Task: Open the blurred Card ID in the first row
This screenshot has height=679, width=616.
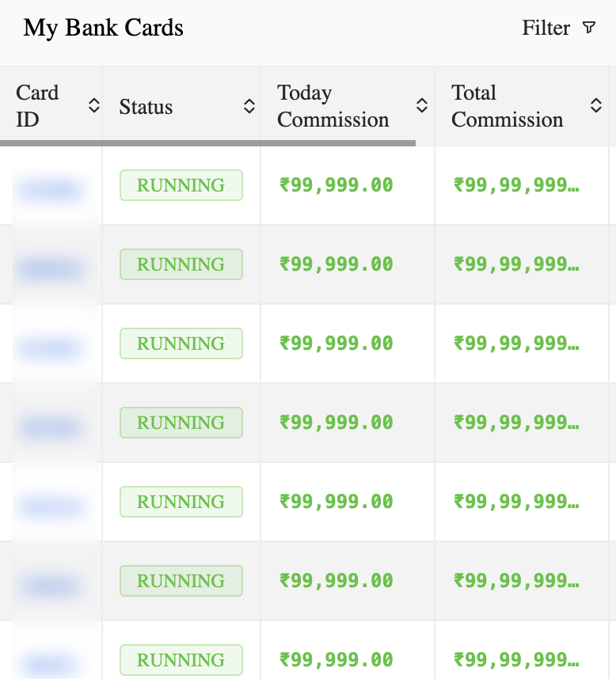Action: tap(50, 190)
